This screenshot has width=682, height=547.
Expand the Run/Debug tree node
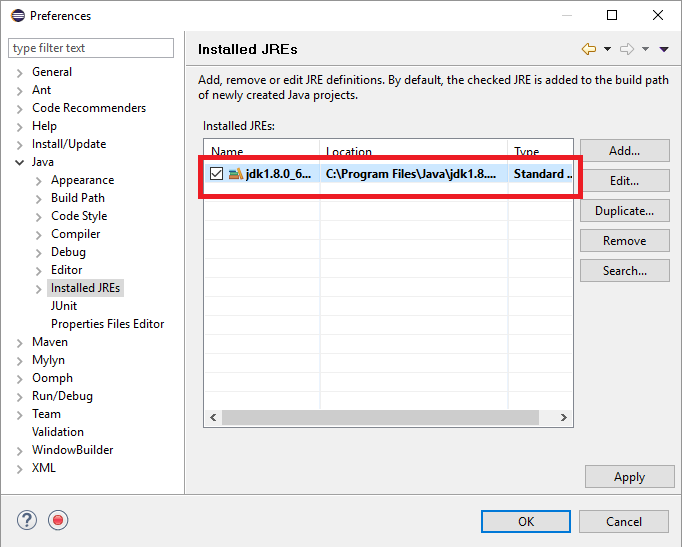tap(19, 397)
